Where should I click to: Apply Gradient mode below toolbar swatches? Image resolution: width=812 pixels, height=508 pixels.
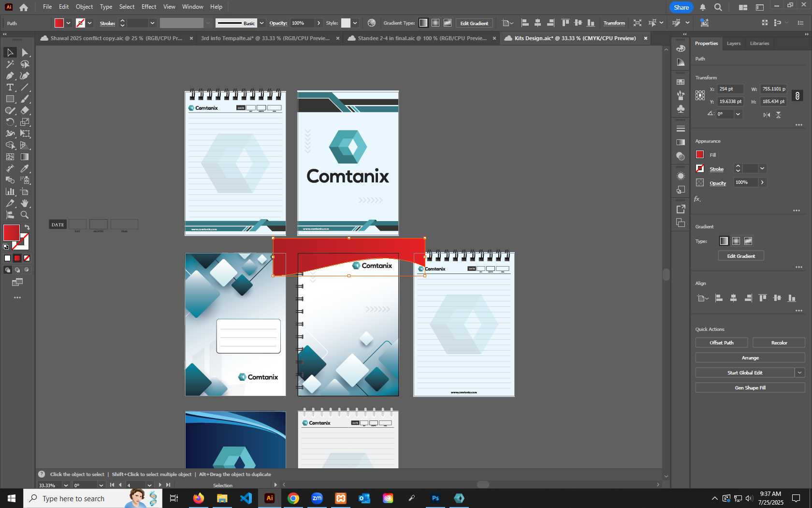pos(17,258)
